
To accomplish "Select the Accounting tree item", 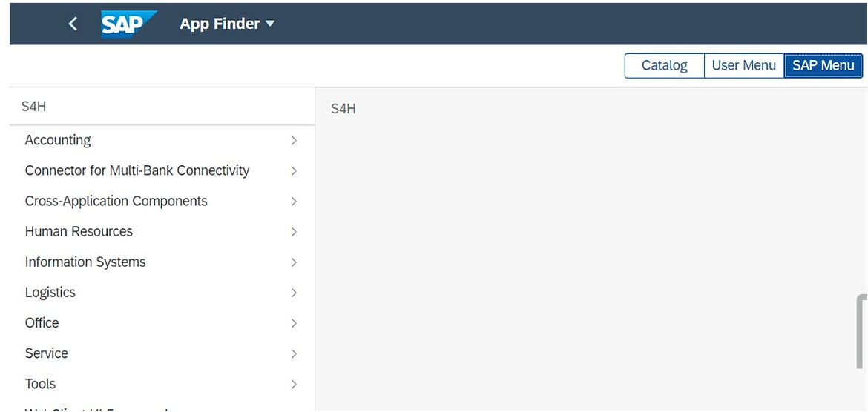I will pos(162,141).
